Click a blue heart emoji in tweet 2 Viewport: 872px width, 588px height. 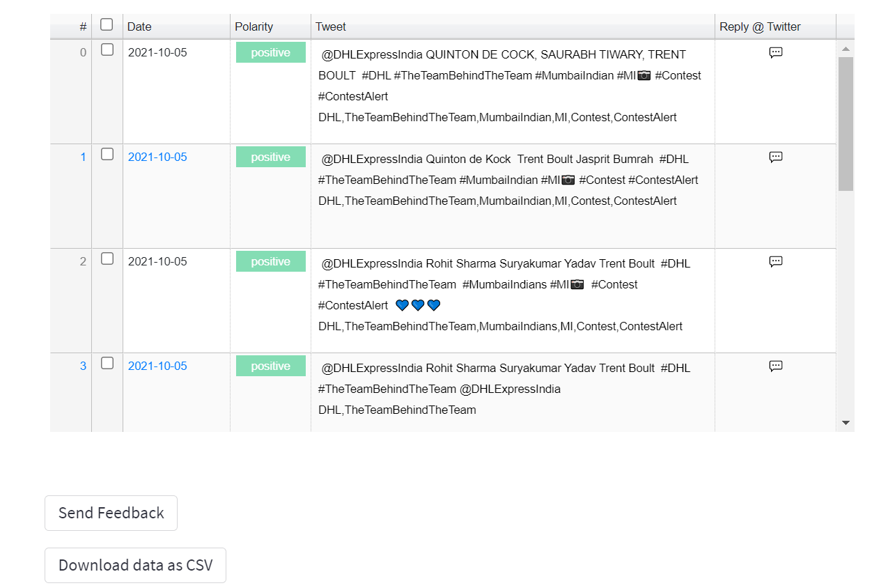(x=417, y=304)
